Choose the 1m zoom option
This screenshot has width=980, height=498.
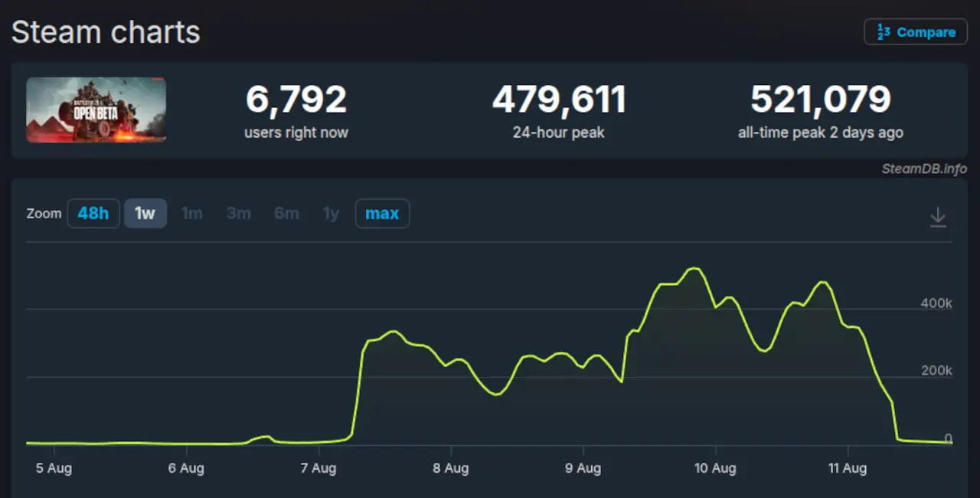(x=191, y=214)
